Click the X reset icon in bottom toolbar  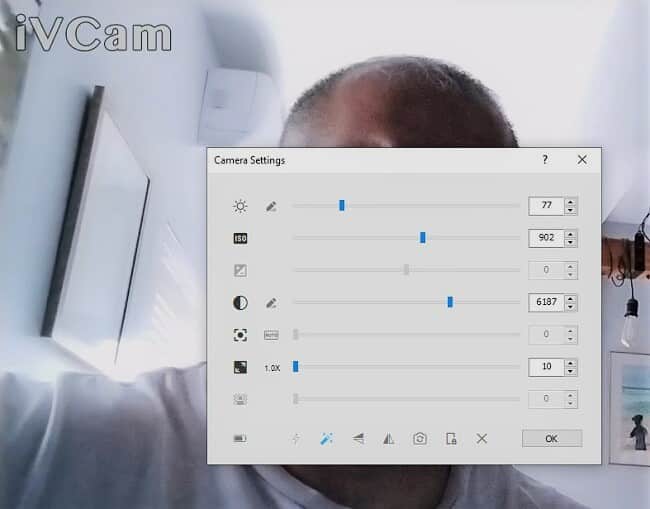pyautogui.click(x=481, y=439)
